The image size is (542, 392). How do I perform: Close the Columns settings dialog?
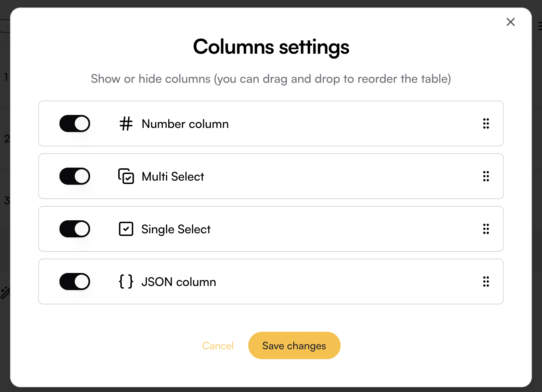pyautogui.click(x=511, y=22)
